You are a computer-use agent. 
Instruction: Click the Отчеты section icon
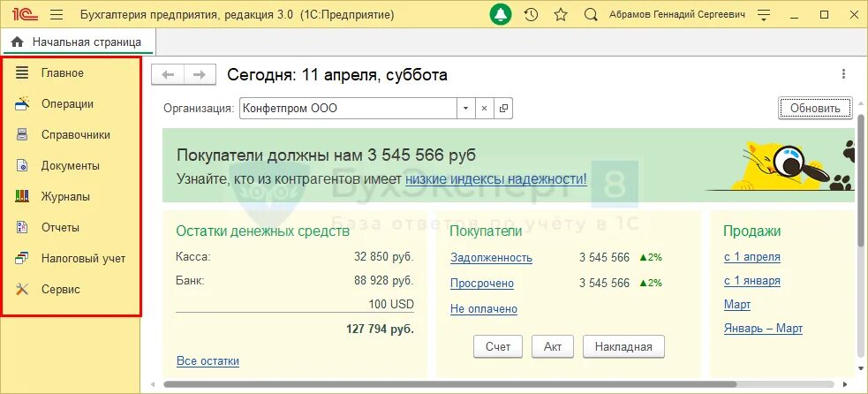tap(22, 227)
